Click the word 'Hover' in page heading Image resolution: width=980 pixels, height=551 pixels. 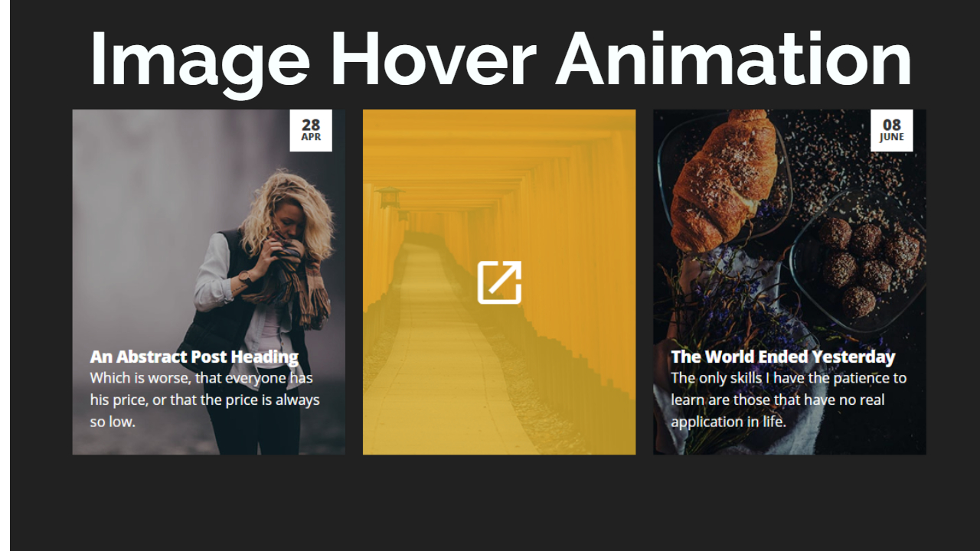433,60
